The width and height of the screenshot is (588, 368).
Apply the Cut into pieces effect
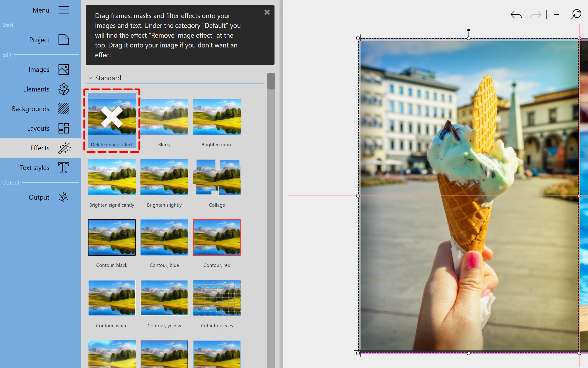coord(217,298)
